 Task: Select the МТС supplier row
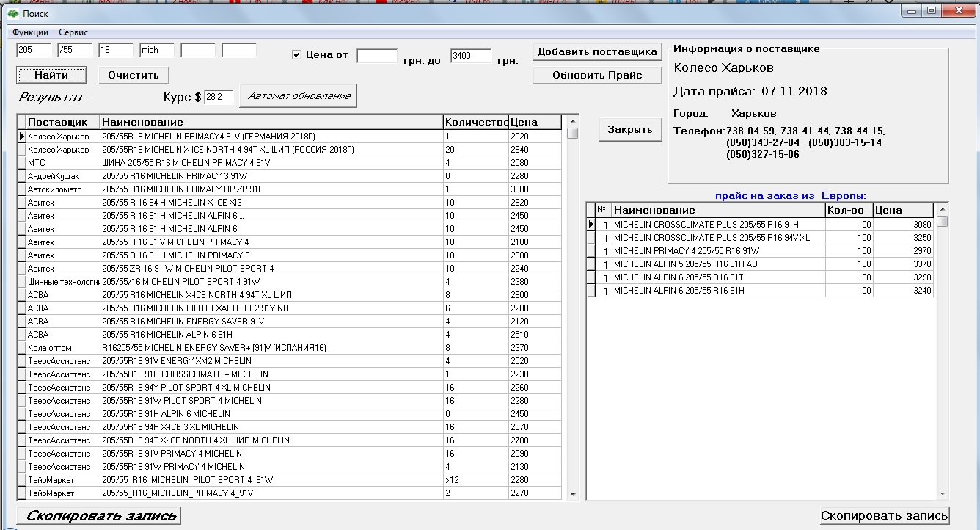click(289, 163)
